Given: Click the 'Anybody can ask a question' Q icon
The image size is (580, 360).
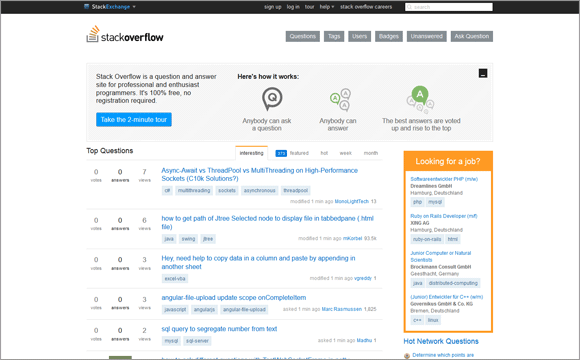Looking at the screenshot, I should (x=272, y=99).
